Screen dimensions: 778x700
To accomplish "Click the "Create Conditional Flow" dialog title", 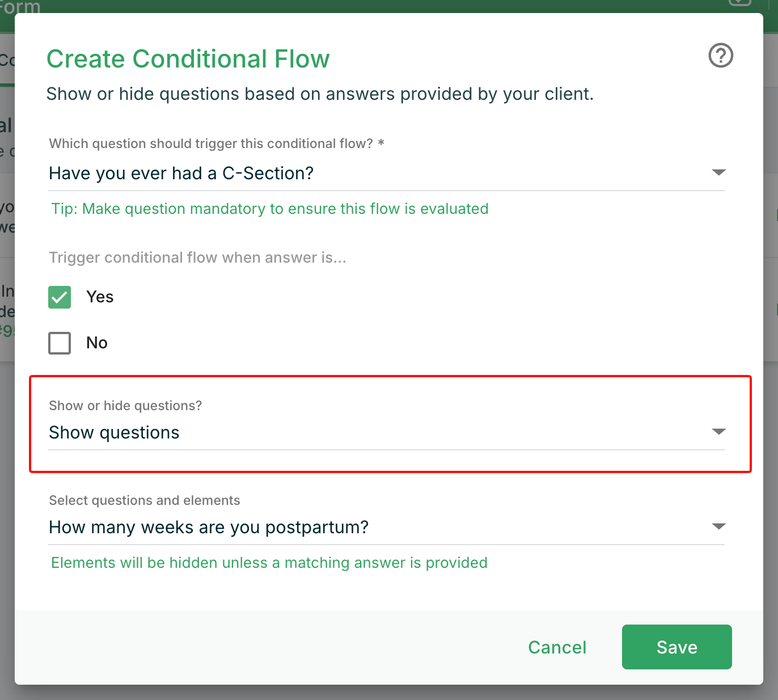I will (188, 59).
